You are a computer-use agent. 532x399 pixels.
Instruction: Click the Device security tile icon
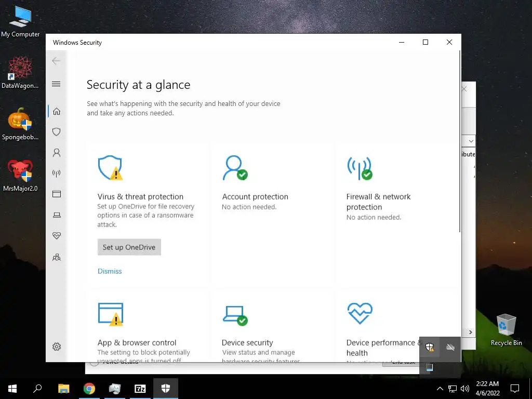click(235, 315)
